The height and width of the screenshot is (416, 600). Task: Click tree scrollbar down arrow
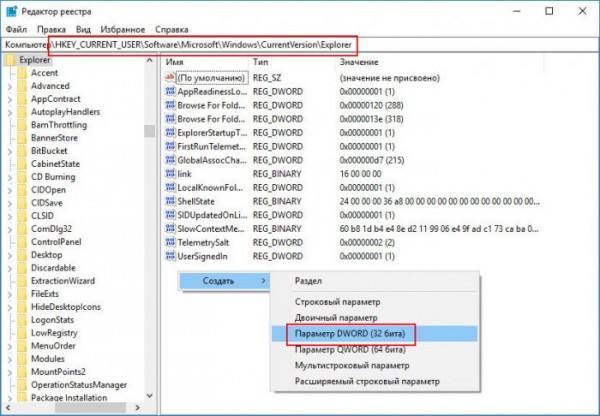(x=150, y=396)
